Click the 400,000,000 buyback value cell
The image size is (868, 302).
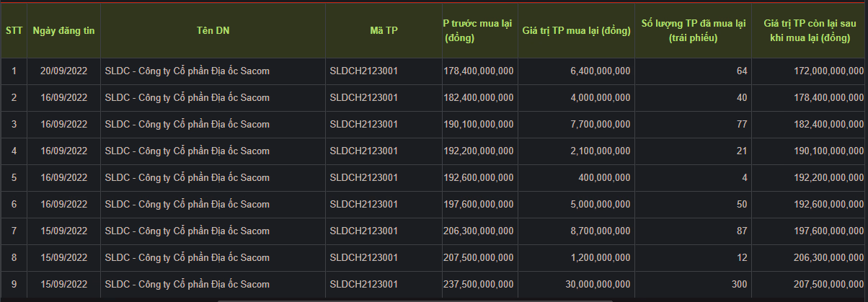[605, 177]
